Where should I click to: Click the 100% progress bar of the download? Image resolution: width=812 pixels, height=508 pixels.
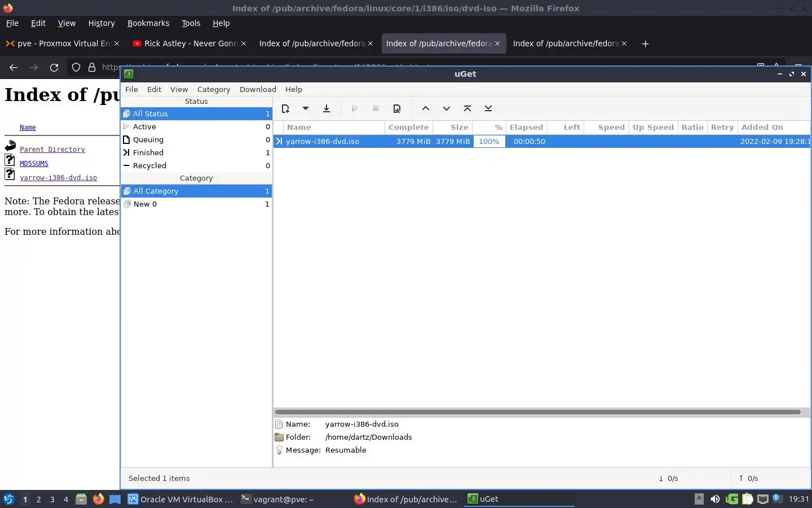click(x=489, y=141)
